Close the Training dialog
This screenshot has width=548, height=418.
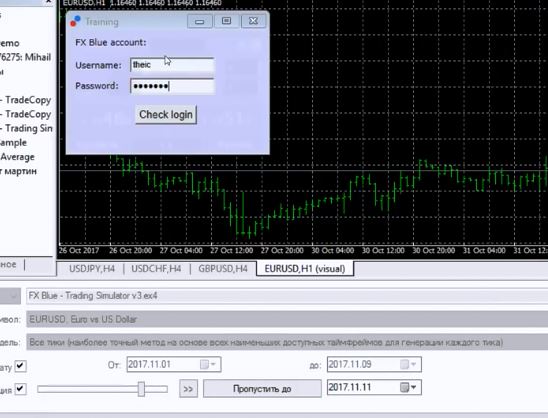pos(253,21)
